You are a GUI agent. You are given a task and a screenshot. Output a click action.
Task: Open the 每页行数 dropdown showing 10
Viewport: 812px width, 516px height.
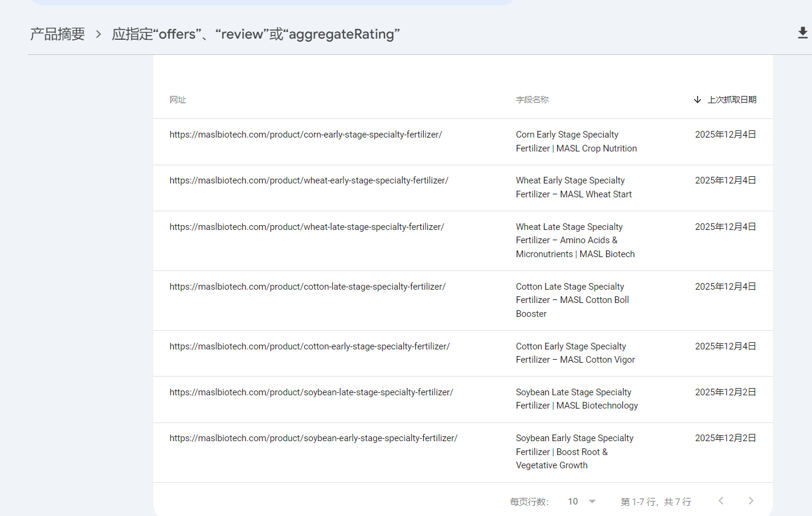[x=582, y=502]
